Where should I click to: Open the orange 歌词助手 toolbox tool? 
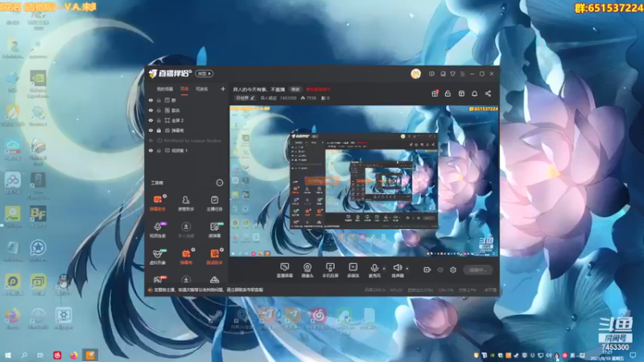pos(214,257)
